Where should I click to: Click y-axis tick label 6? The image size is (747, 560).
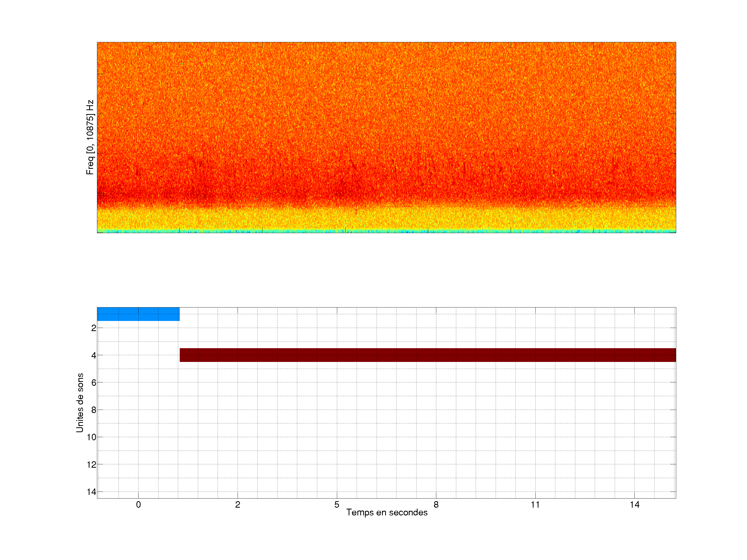pos(94,383)
